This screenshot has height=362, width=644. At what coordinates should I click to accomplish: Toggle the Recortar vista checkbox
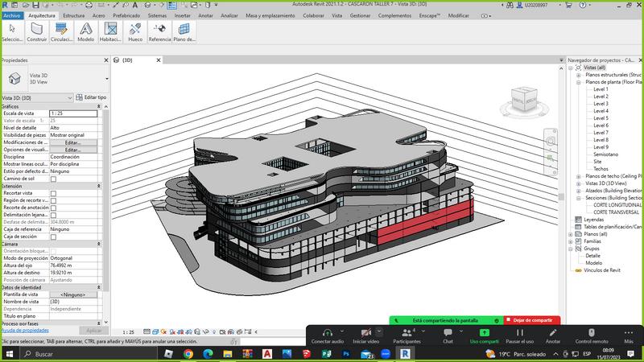click(x=54, y=193)
